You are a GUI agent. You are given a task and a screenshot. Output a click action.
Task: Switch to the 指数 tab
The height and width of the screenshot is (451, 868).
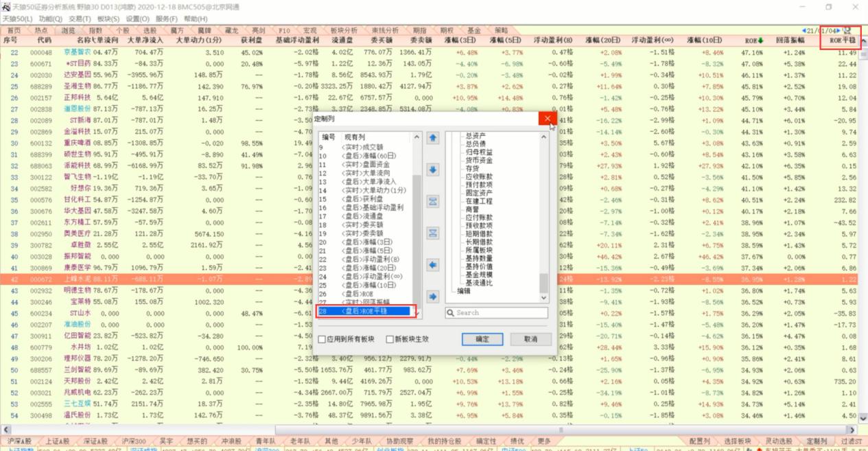[x=95, y=30]
